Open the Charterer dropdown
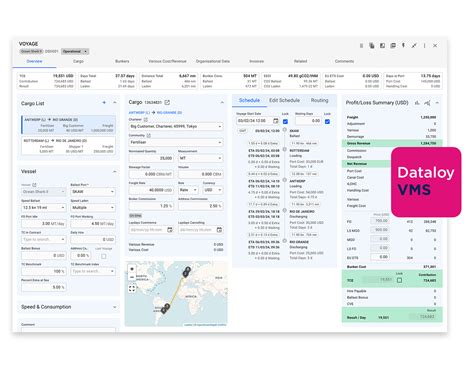The height and width of the screenshot is (370, 474). click(x=176, y=127)
